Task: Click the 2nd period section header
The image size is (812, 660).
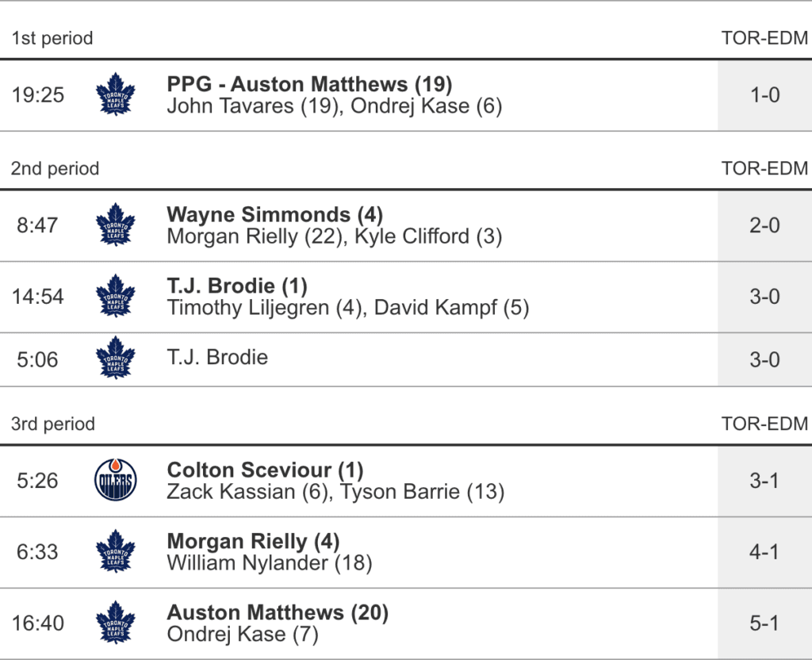Action: tap(56, 169)
